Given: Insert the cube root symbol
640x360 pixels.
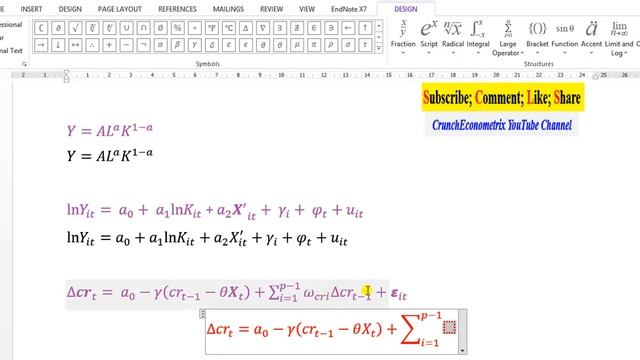Looking at the screenshot, I should click(92, 28).
